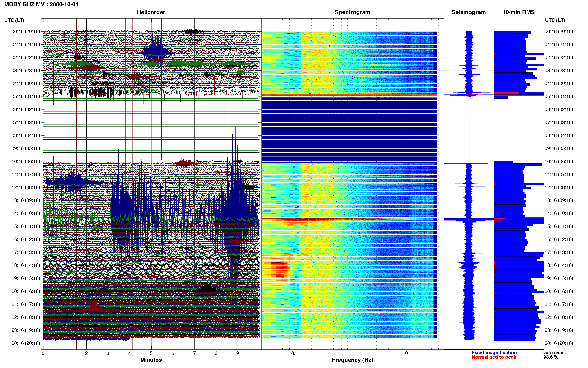The width and height of the screenshot is (588, 368).
Task: Click the 'Seismogram' panel heading
Action: [x=468, y=12]
